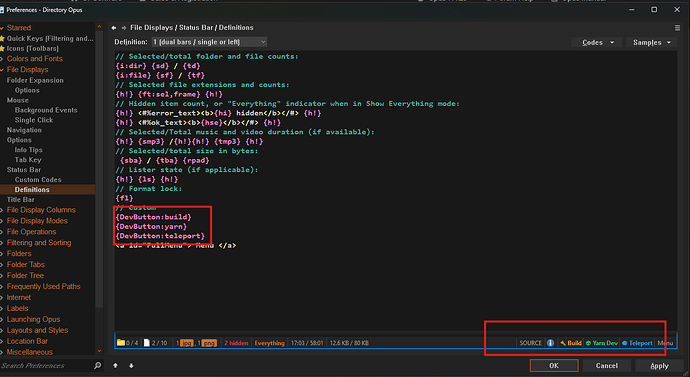Click the {sba} / {tba} {rpad} line

[x=165, y=161]
